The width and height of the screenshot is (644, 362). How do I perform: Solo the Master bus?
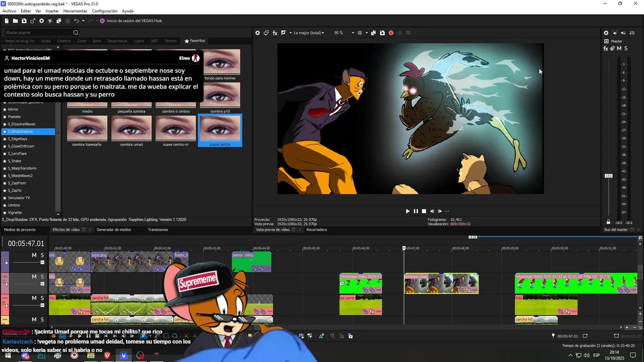[626, 48]
